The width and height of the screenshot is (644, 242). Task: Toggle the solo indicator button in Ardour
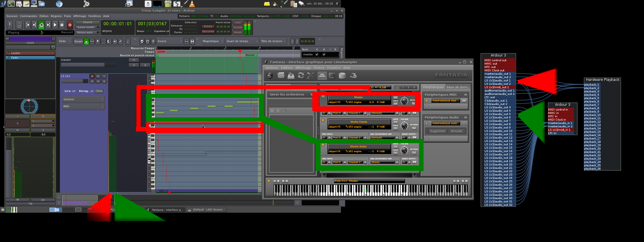pyautogui.click(x=238, y=22)
